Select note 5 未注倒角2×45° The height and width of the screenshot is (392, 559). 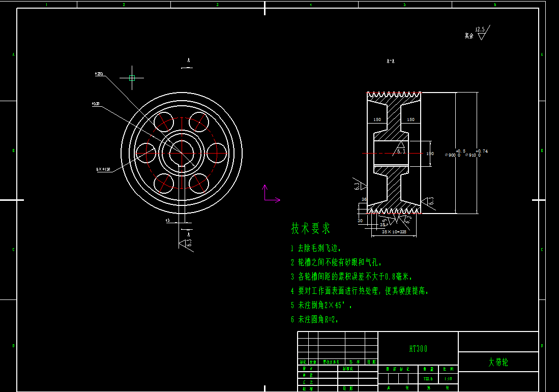click(321, 305)
